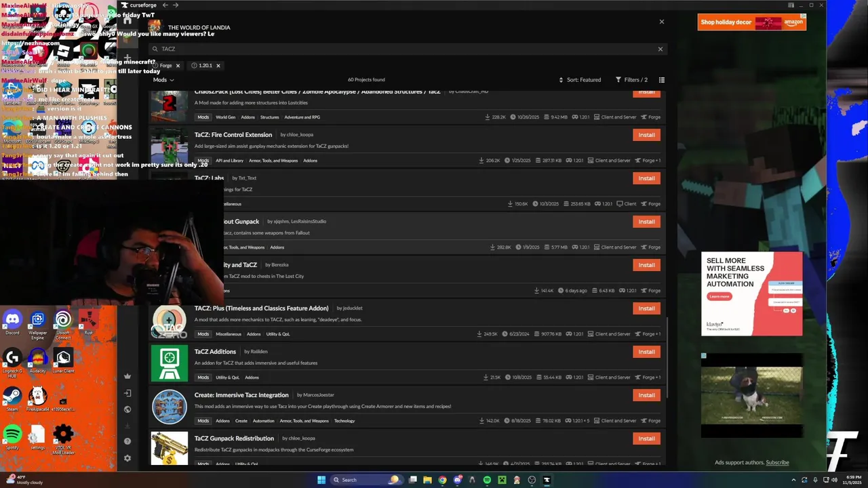Open Chrome from the taskbar
Screen dimensions: 868x488
pos(442,480)
